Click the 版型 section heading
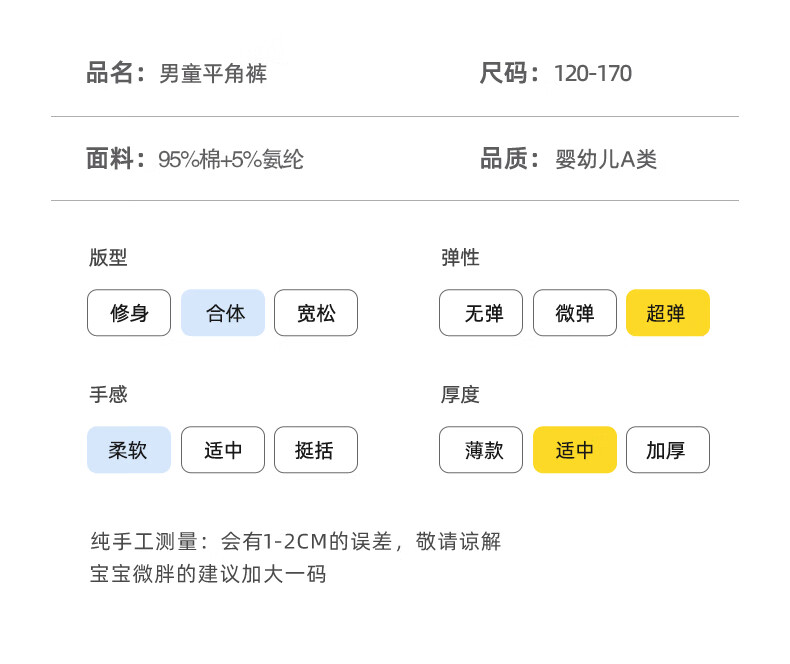790x664 pixels. (108, 257)
